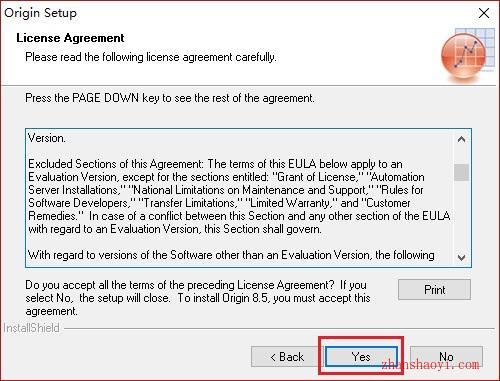Decline the agreement with the No button
Viewport: 500px width, 381px height.
pos(446,357)
